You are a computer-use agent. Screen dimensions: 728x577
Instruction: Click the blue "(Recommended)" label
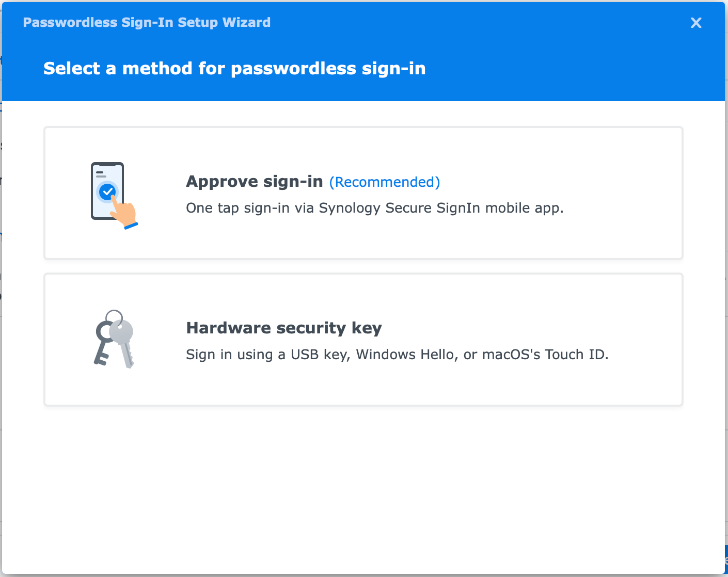[385, 182]
